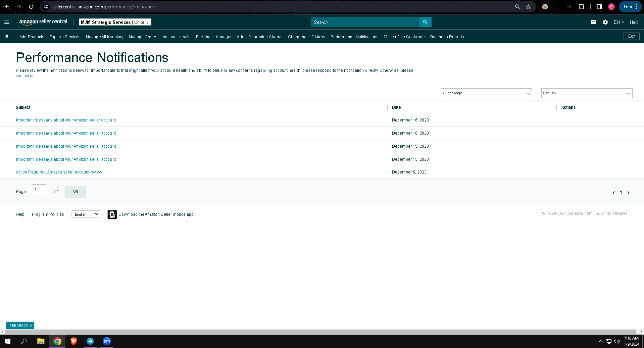The width and height of the screenshot is (644, 348).
Task: Click the Go button for page number
Action: pyautogui.click(x=76, y=191)
